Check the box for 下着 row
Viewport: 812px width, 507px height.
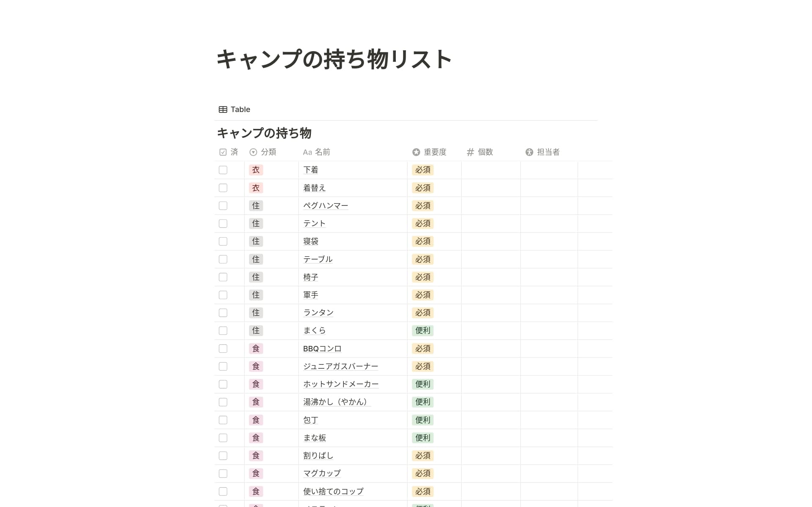(x=223, y=170)
